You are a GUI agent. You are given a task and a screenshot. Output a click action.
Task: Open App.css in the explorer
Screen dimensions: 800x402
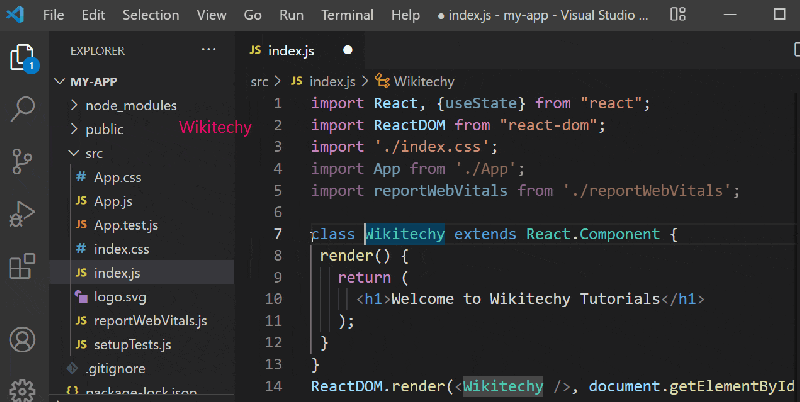coord(118,177)
